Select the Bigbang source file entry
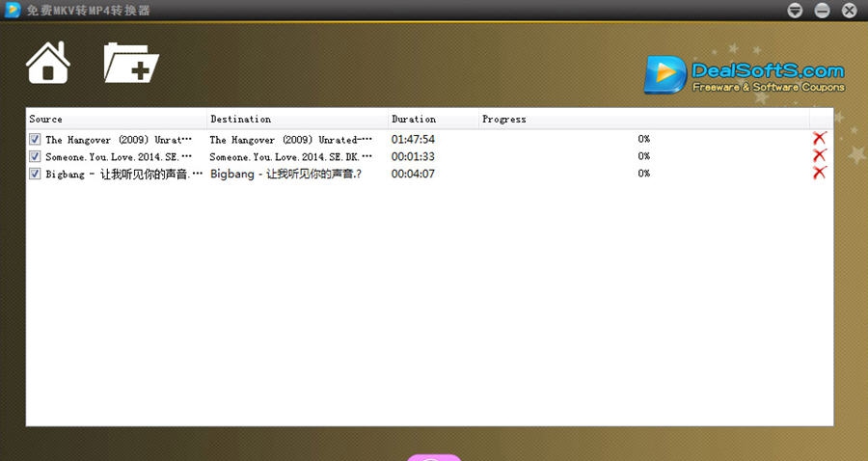 pyautogui.click(x=124, y=174)
